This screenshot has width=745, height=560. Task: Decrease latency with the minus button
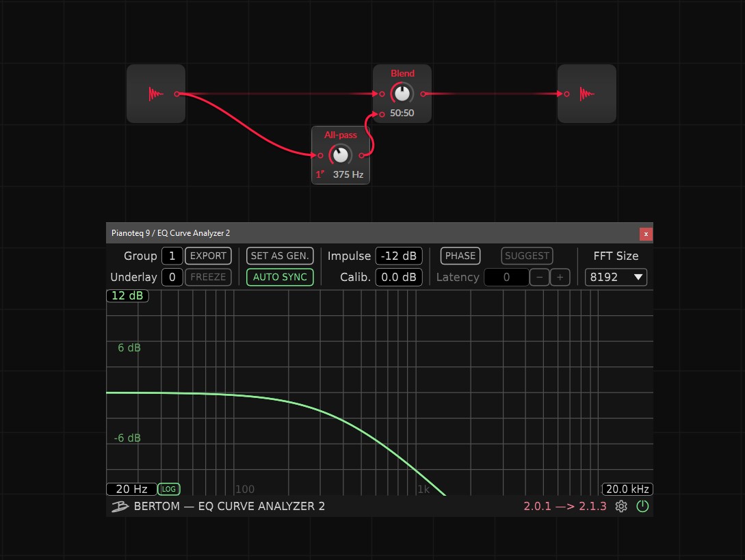[539, 277]
